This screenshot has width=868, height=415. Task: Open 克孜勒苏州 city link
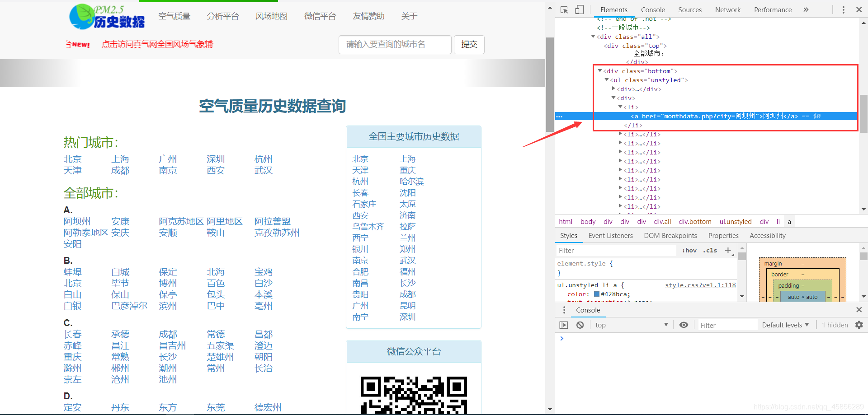pos(277,233)
